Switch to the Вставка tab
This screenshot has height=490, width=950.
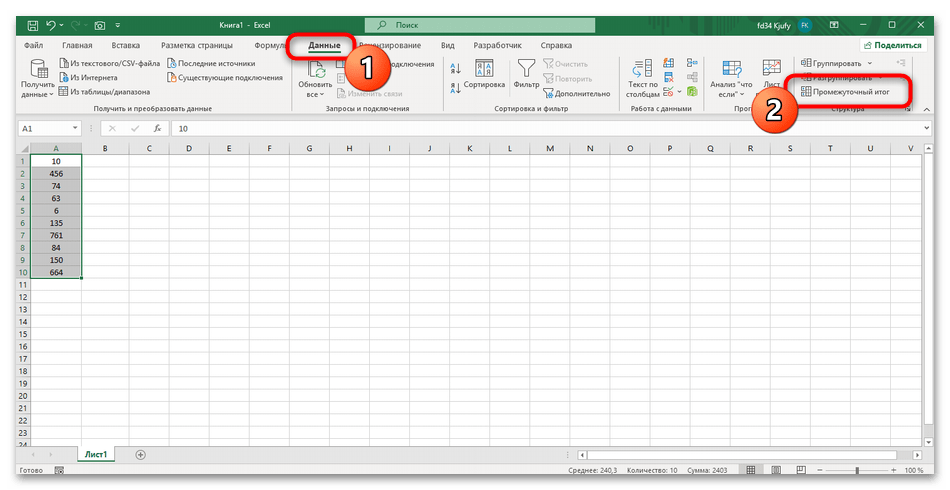[x=125, y=45]
